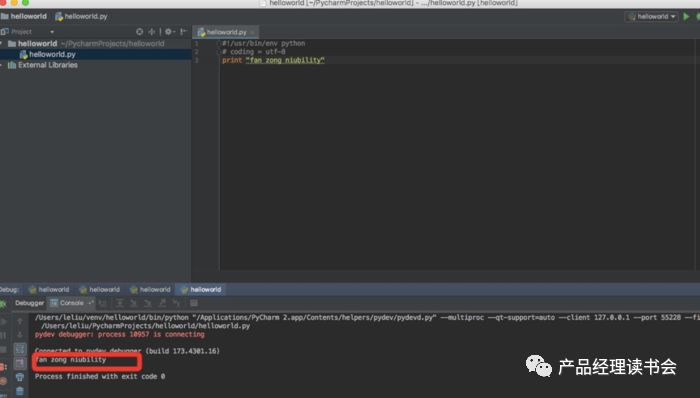Click the Step Into debug icon
The height and width of the screenshot is (398, 700).
133,303
